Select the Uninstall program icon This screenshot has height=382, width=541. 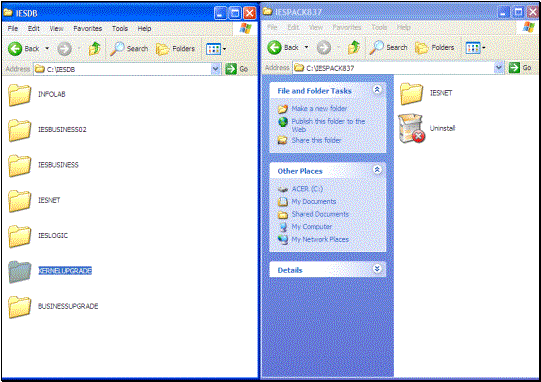click(x=411, y=128)
